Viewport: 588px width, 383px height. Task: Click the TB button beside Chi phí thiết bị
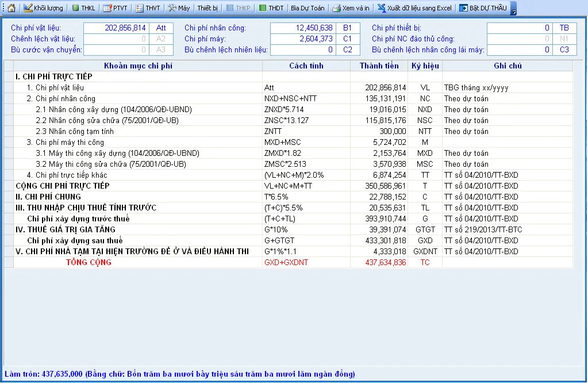pyautogui.click(x=564, y=28)
